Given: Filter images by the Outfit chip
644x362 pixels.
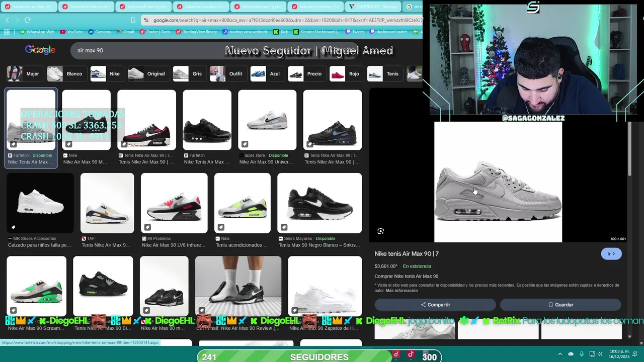Looking at the screenshot, I should [x=227, y=73].
